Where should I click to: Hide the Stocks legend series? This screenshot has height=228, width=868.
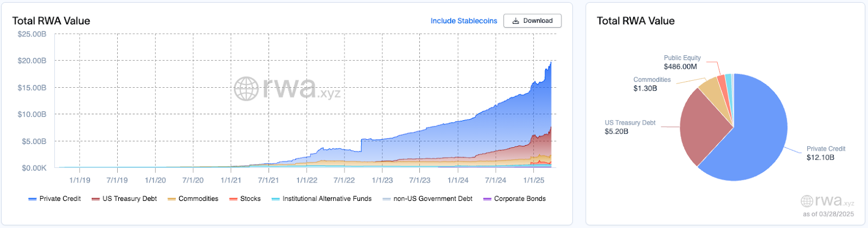pyautogui.click(x=245, y=199)
